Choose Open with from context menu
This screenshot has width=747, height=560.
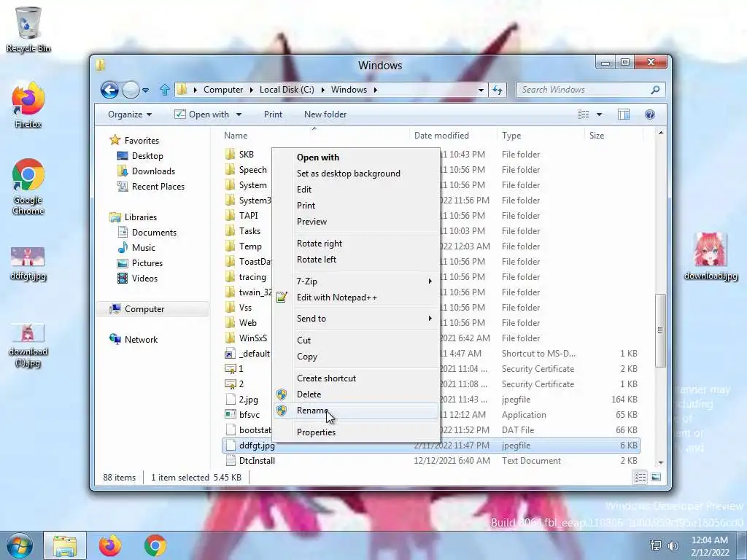pyautogui.click(x=355, y=157)
